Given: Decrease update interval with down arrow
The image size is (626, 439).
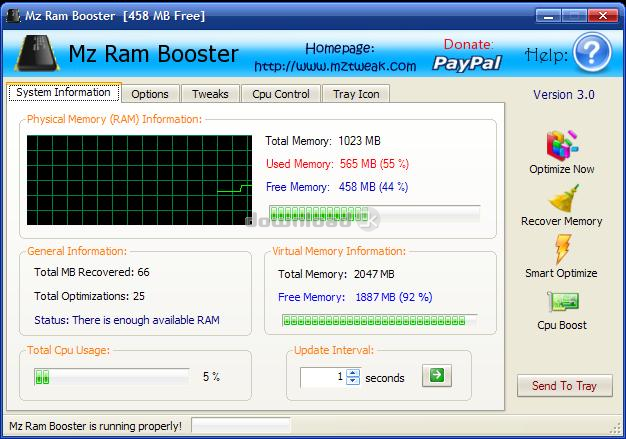Looking at the screenshot, I should point(353,381).
